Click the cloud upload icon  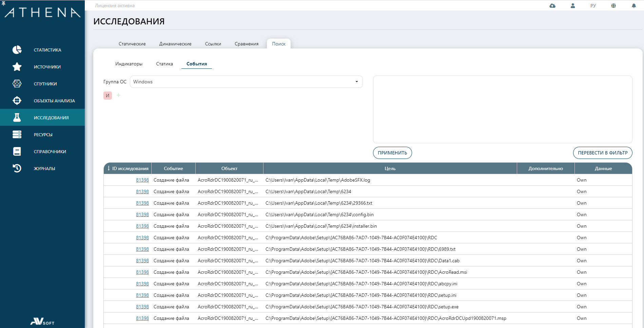pos(552,6)
